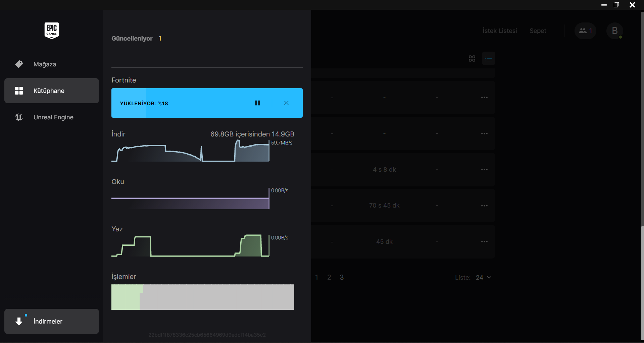Open options for the 4 s 8 dk row
Image resolution: width=644 pixels, height=343 pixels.
coord(484,170)
